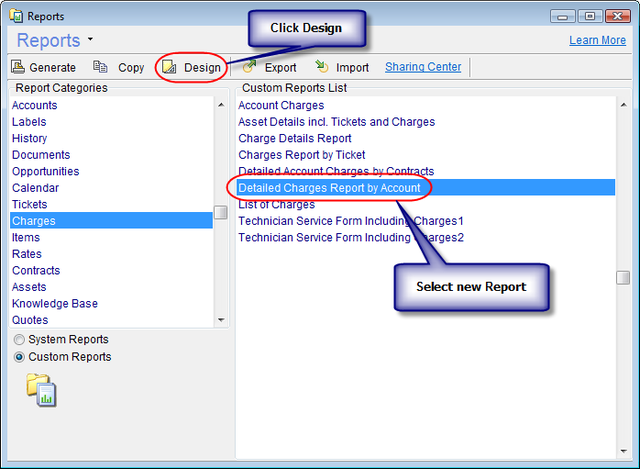640x469 pixels.
Task: Click the Design toolbar icon
Action: coord(169,68)
